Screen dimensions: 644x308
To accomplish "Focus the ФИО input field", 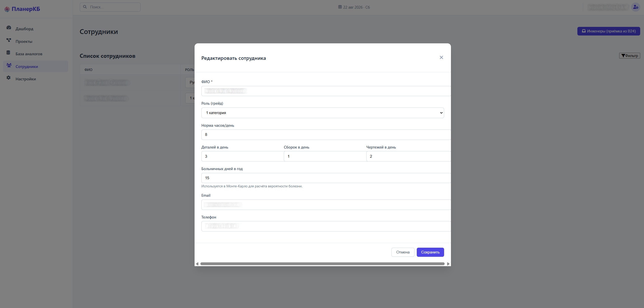I will 326,91.
